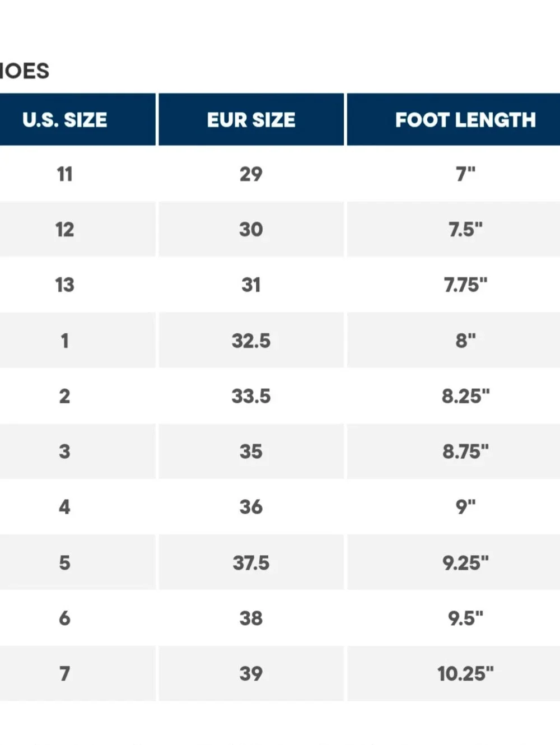Select the 8.75" foot length cell
The width and height of the screenshot is (560, 745).
[454, 451]
